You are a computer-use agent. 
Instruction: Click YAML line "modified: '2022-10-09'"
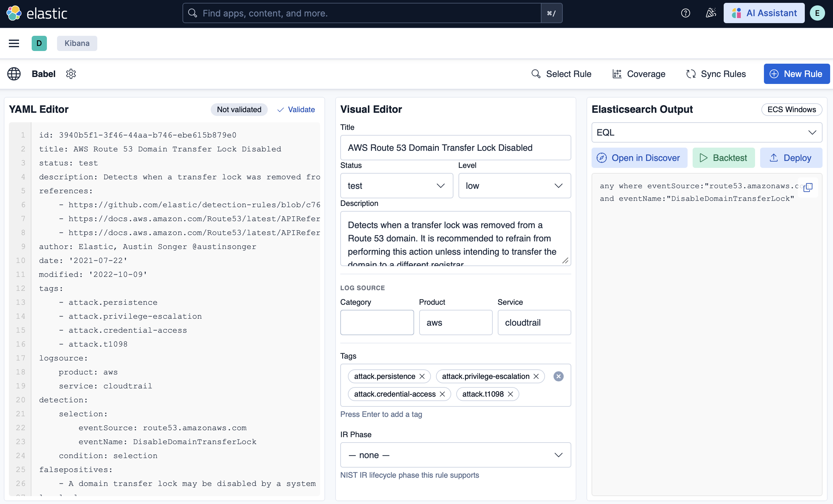click(x=93, y=274)
